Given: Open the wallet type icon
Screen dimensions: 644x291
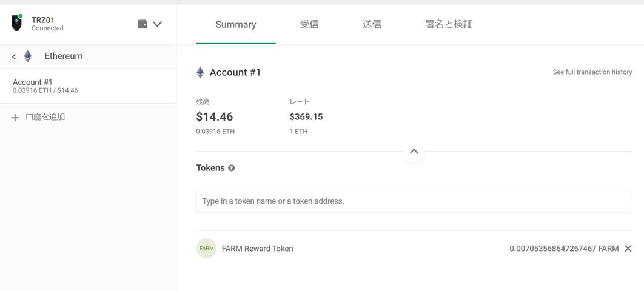Looking at the screenshot, I should coord(143,24).
